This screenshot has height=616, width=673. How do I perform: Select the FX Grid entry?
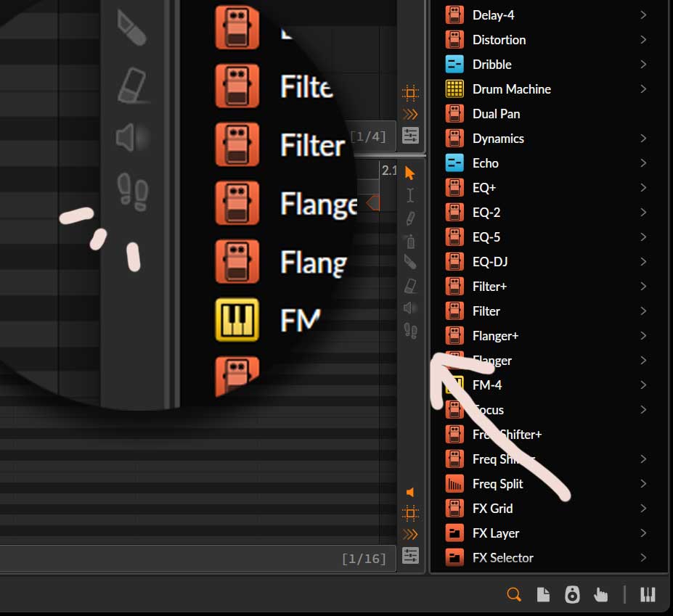tap(549, 509)
